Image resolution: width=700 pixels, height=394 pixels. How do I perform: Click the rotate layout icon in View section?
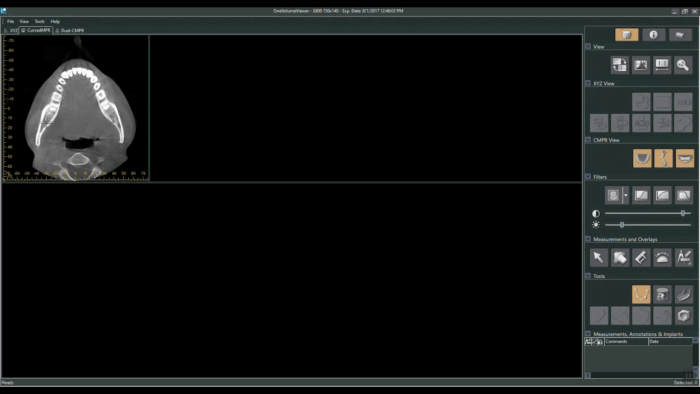coord(620,65)
